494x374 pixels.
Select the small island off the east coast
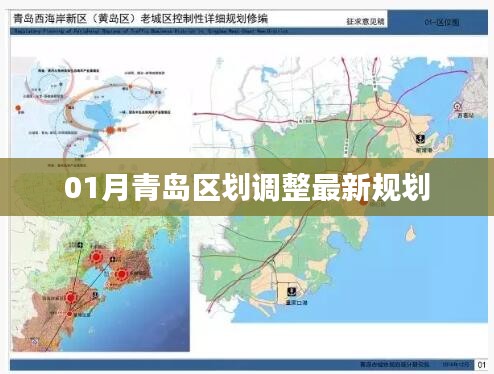coord(411,233)
